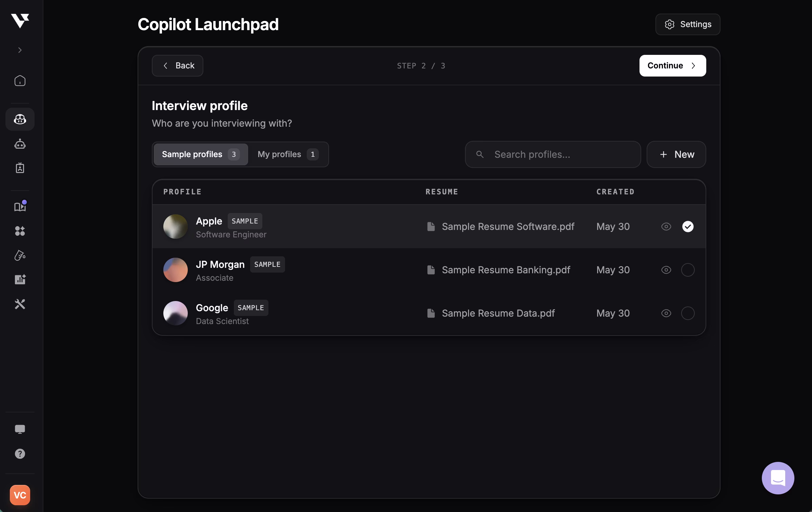Open the desktop monitor icon near bottom sidebar
This screenshot has height=512, width=812.
tap(20, 428)
